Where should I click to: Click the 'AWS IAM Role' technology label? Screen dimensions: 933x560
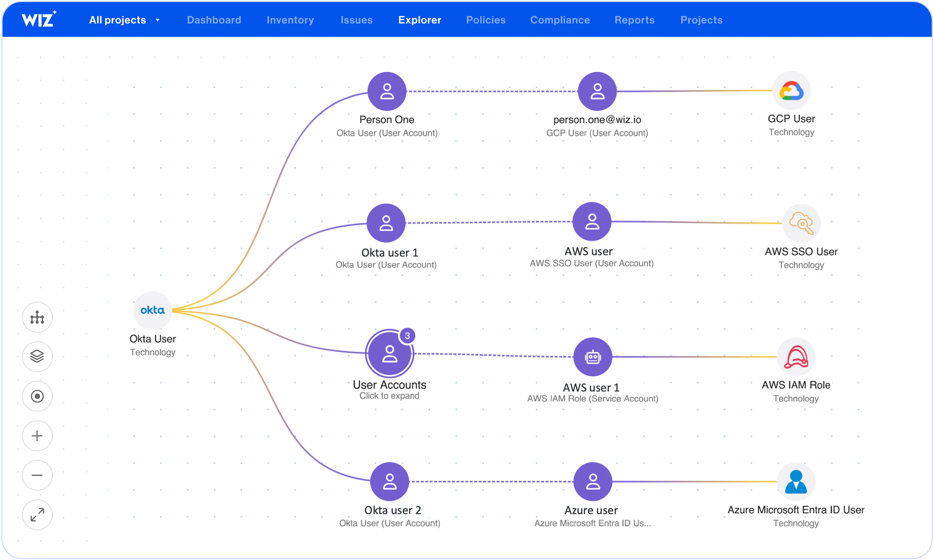pos(796,385)
